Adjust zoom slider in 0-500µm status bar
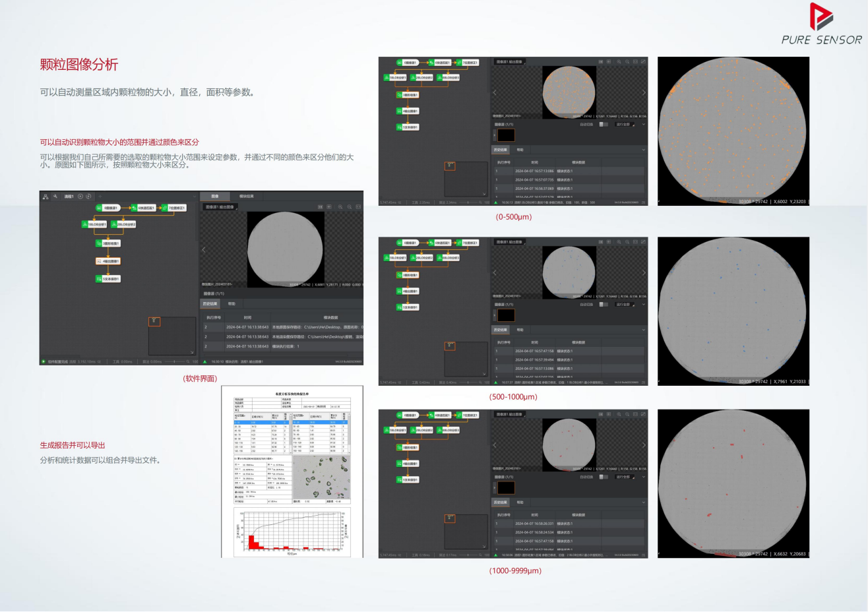Image resolution: width=868 pixels, height=612 pixels. coord(470,202)
